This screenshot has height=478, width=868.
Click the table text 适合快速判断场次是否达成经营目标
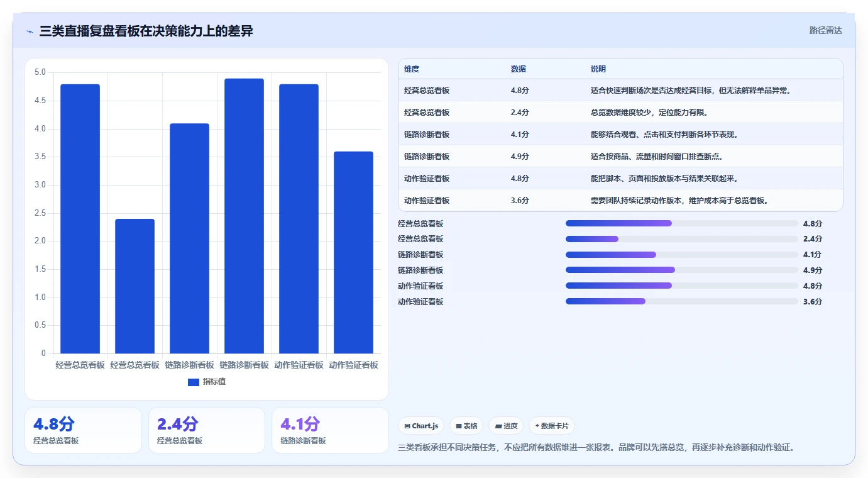point(652,91)
